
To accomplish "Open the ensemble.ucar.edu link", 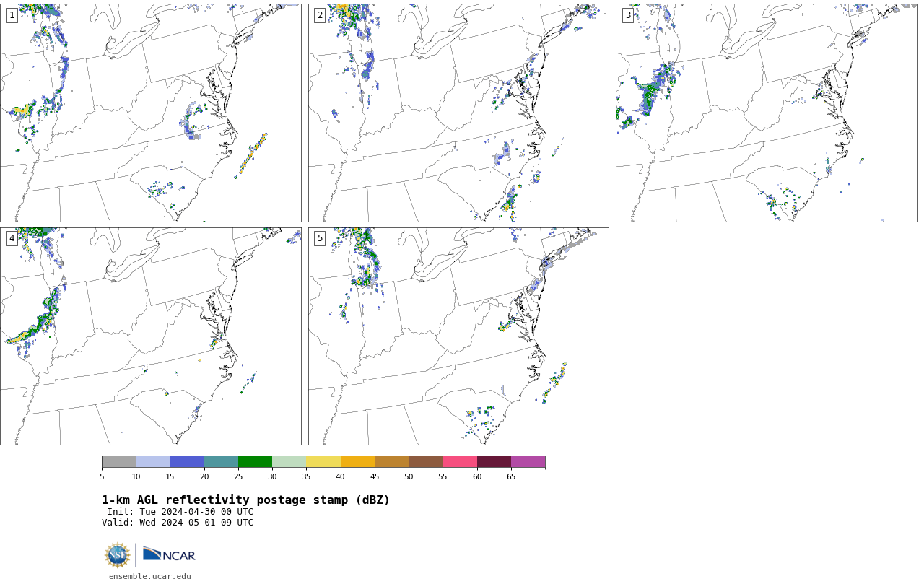I will point(150,576).
